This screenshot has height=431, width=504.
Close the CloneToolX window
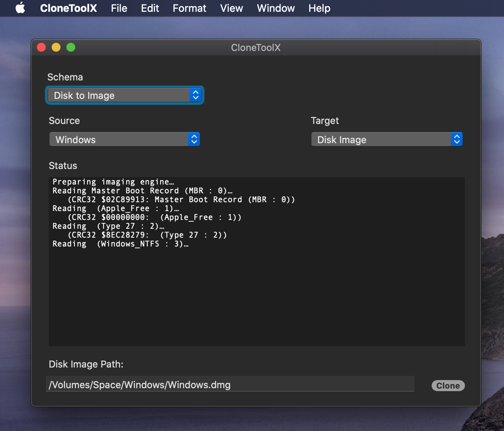(x=41, y=47)
